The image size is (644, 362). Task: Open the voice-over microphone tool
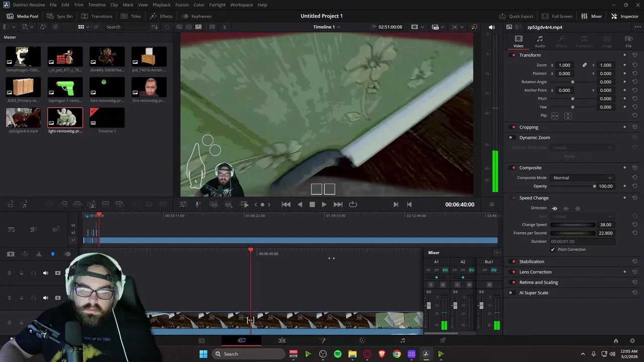pos(198,204)
